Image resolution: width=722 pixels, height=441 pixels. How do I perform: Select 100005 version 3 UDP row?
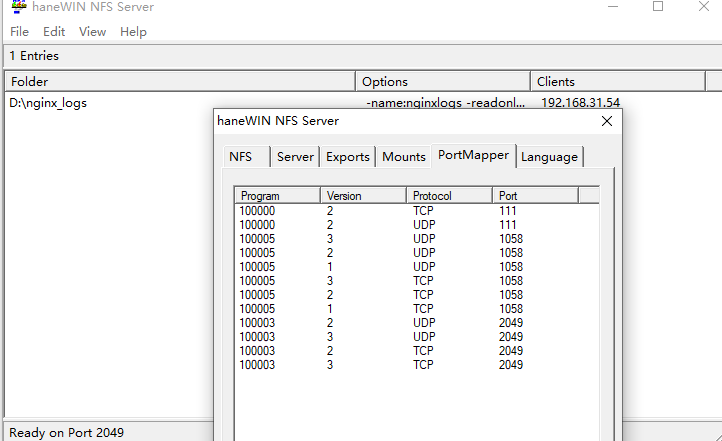point(417,239)
